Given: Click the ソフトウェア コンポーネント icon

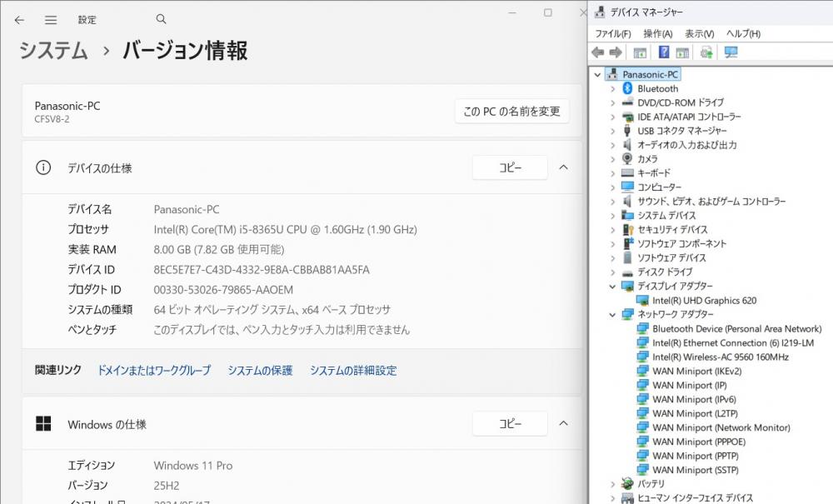Looking at the screenshot, I should click(x=628, y=243).
